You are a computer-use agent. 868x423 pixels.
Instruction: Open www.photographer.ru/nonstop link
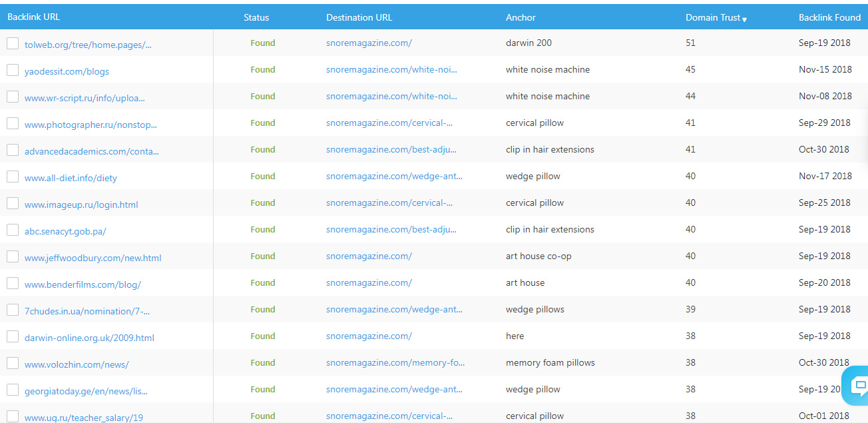pyautogui.click(x=91, y=125)
